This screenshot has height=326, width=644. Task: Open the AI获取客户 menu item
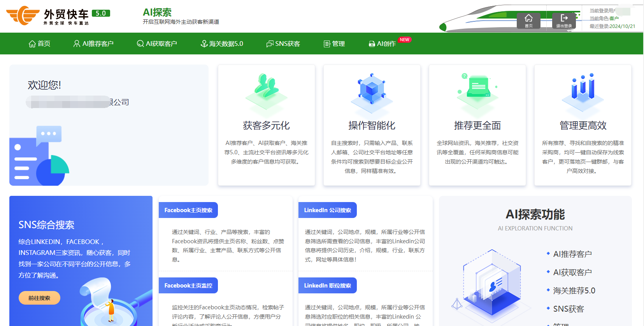click(157, 44)
